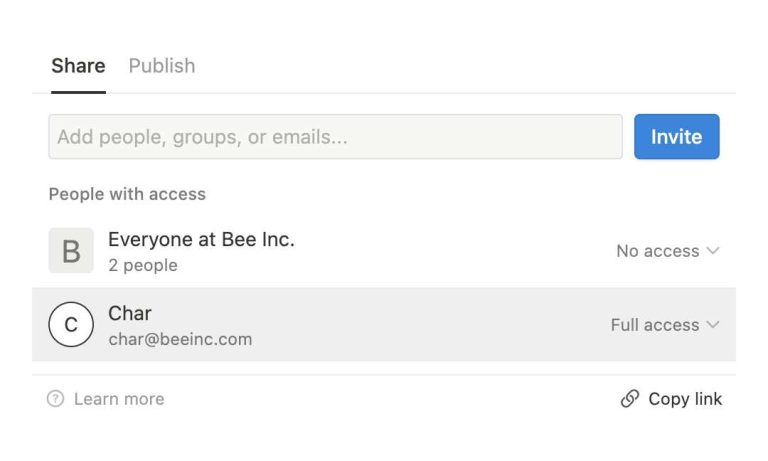
Task: Click the B workspace avatar icon
Action: pos(71,250)
